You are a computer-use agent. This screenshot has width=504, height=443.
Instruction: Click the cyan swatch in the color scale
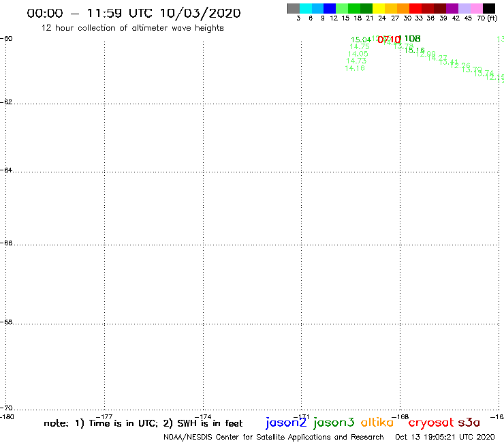[306, 8]
